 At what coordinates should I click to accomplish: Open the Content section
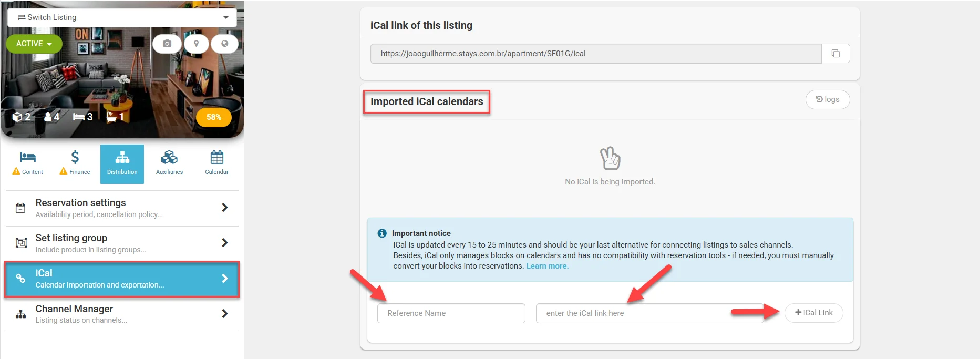click(x=28, y=163)
